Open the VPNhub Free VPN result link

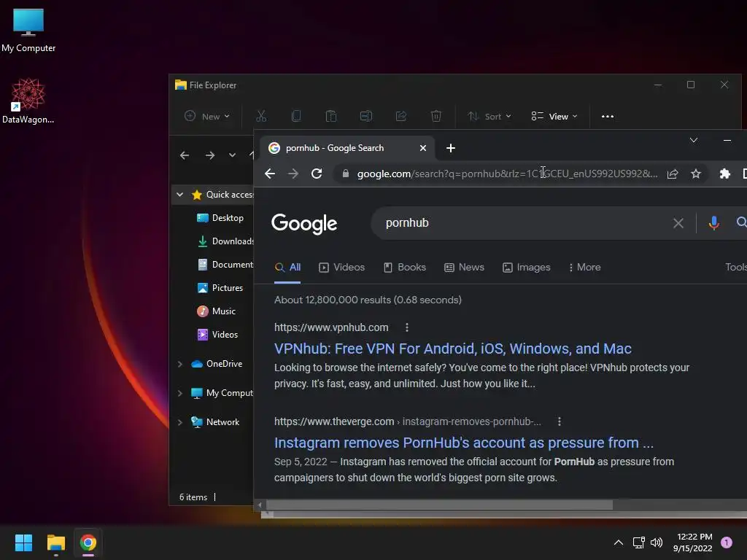452,349
